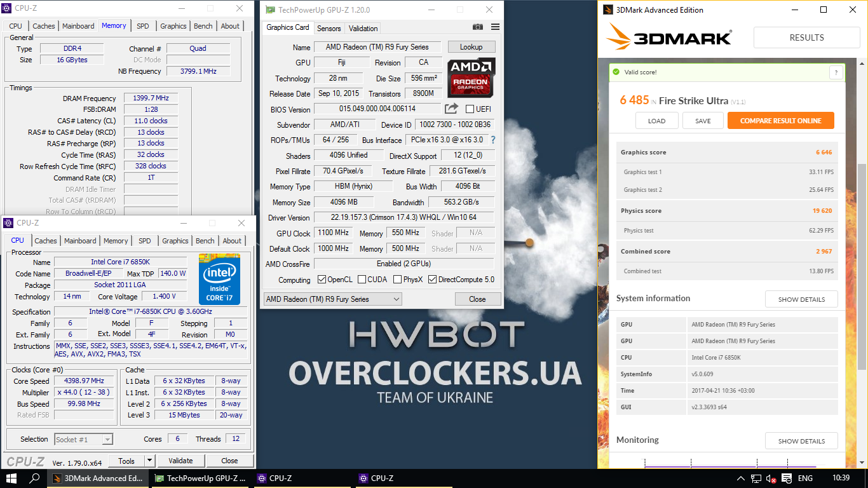Open the Windows Start menu
Screen dimensions: 868x488
coord(11,478)
